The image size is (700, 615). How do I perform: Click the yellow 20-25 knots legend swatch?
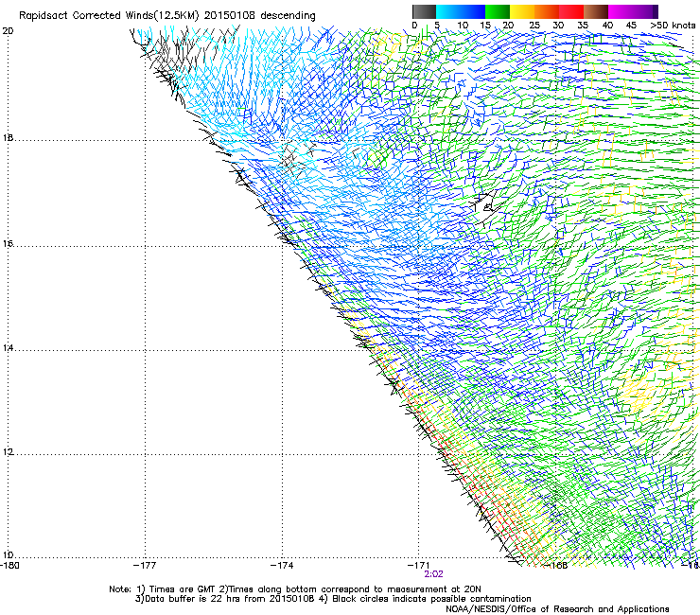pyautogui.click(x=522, y=11)
